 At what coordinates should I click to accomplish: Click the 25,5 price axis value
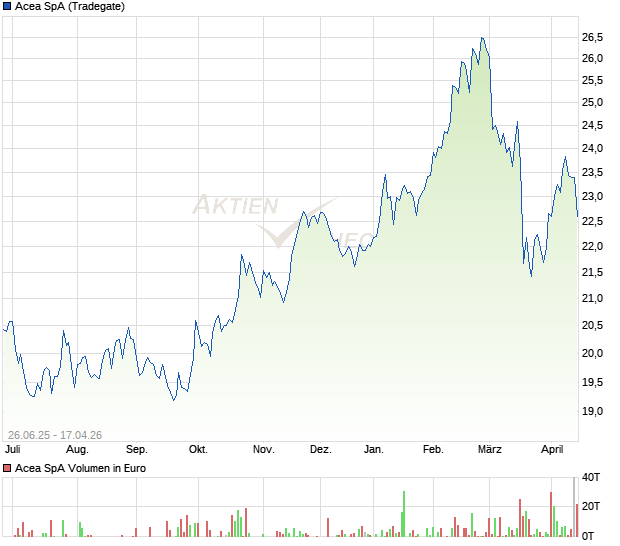click(592, 80)
